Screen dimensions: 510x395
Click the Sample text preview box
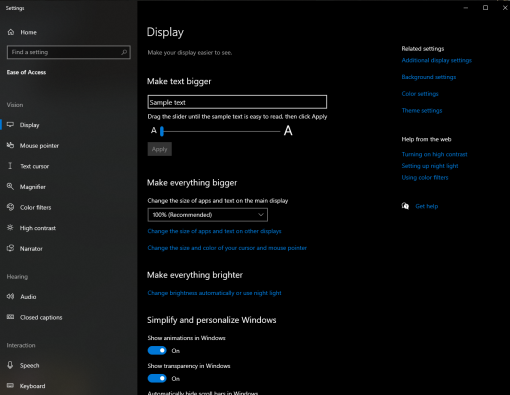pos(237,102)
